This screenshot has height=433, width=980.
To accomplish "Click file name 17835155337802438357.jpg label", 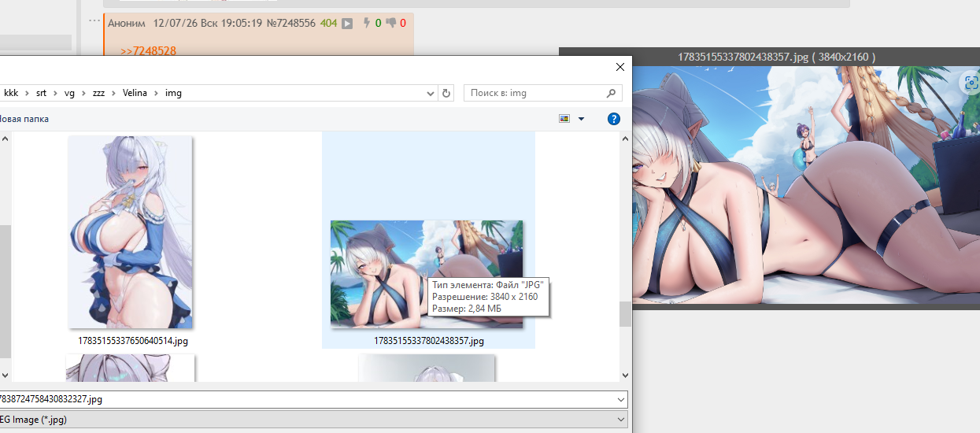I will click(429, 341).
